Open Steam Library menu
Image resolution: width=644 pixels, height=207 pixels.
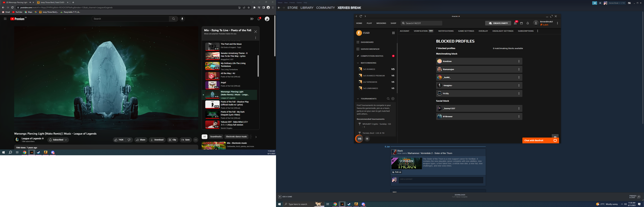pyautogui.click(x=307, y=8)
